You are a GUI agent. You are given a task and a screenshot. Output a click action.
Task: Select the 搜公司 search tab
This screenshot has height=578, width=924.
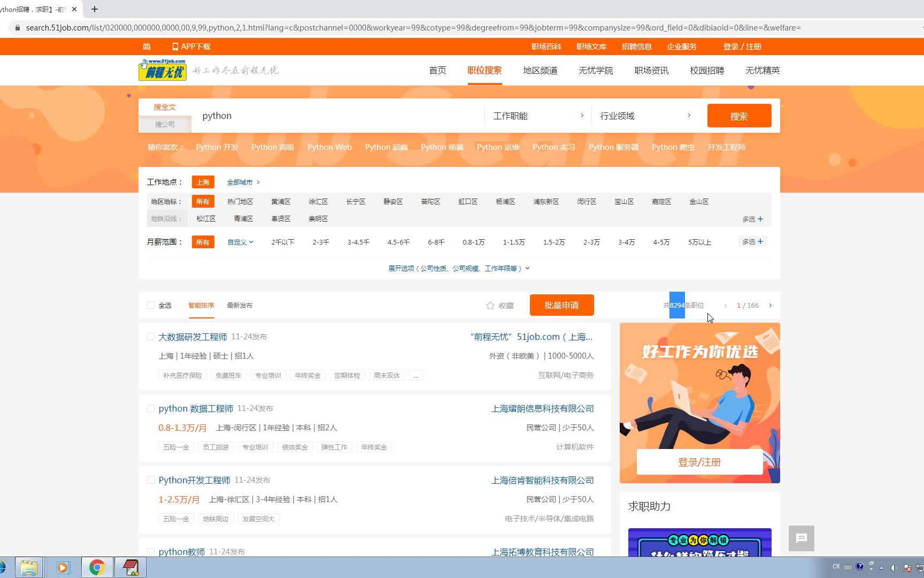pos(165,124)
